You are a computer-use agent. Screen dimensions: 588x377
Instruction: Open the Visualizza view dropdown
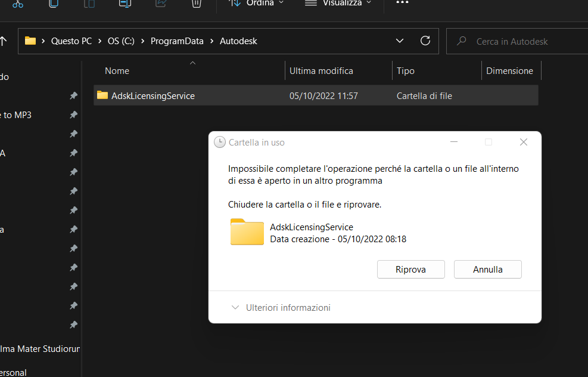(338, 4)
